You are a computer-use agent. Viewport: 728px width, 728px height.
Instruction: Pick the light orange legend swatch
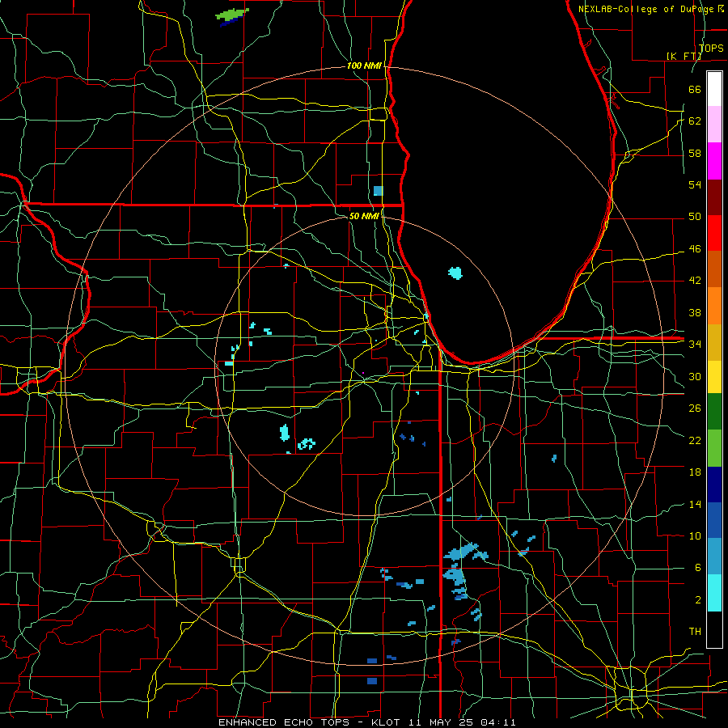point(714,306)
